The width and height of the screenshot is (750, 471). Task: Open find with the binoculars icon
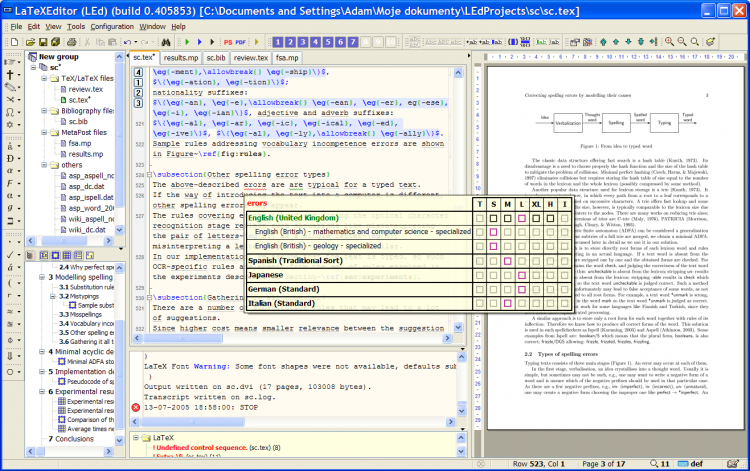(x=167, y=42)
